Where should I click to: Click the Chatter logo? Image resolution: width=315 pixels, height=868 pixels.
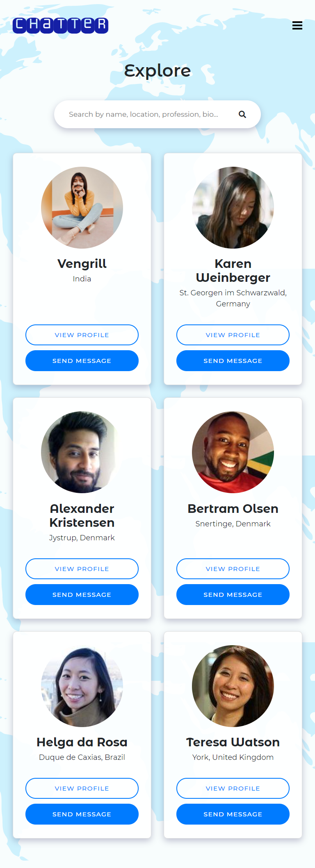(x=60, y=25)
